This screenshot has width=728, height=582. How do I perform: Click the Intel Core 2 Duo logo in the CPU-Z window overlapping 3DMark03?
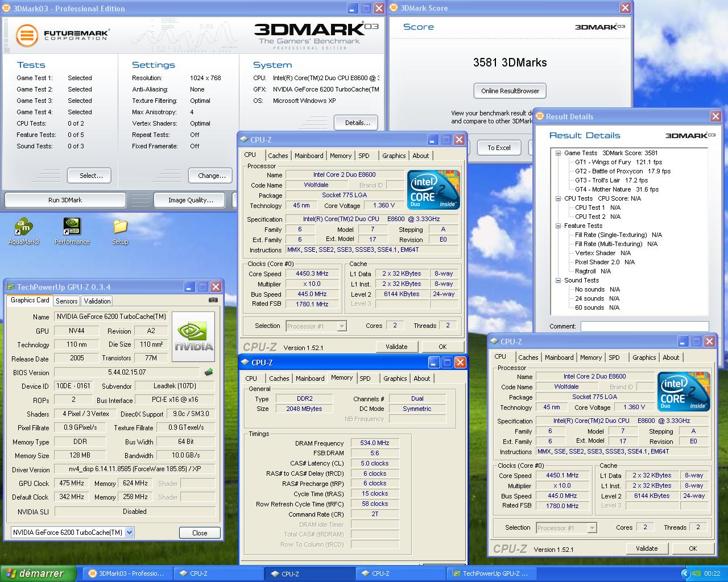(x=433, y=189)
